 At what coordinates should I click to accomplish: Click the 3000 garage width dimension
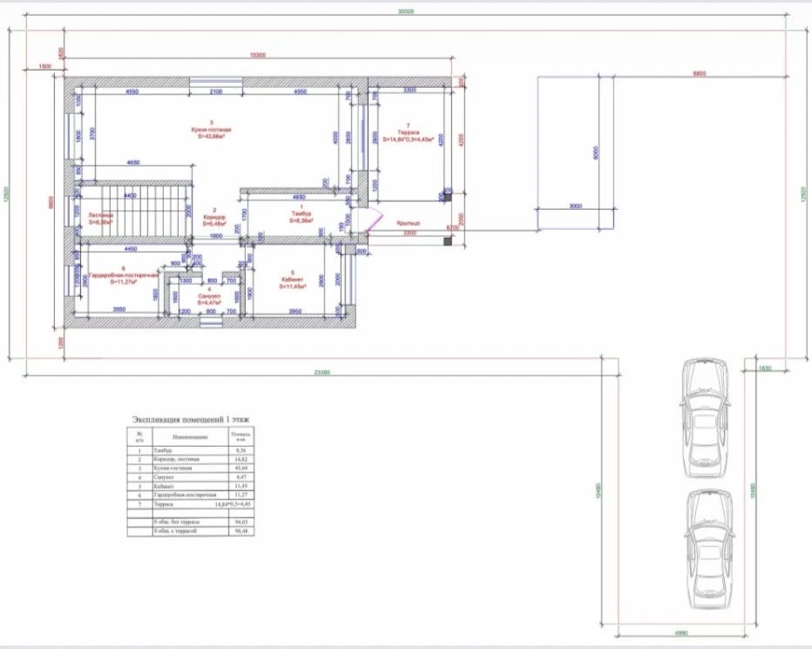point(575,206)
